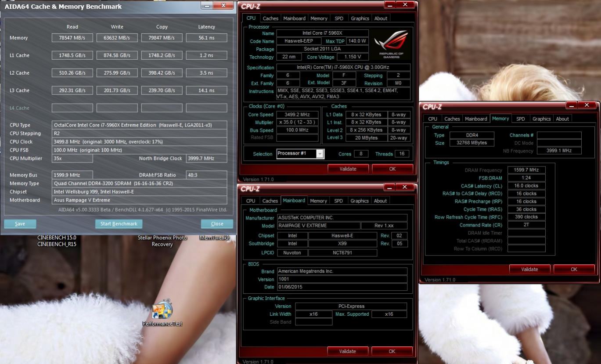
Task: Click Multiplier x 35.0 value in CPU-Z
Action: click(x=297, y=123)
